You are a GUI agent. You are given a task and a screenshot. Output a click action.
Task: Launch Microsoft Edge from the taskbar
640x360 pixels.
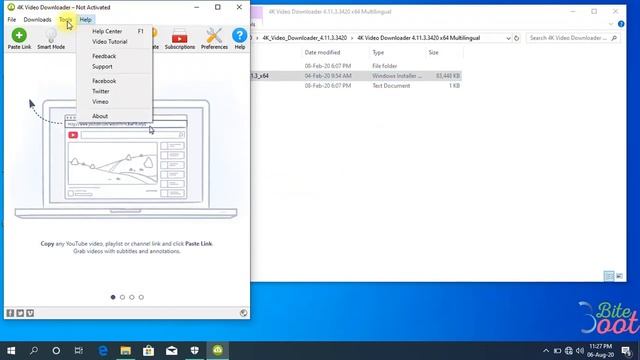click(103, 351)
